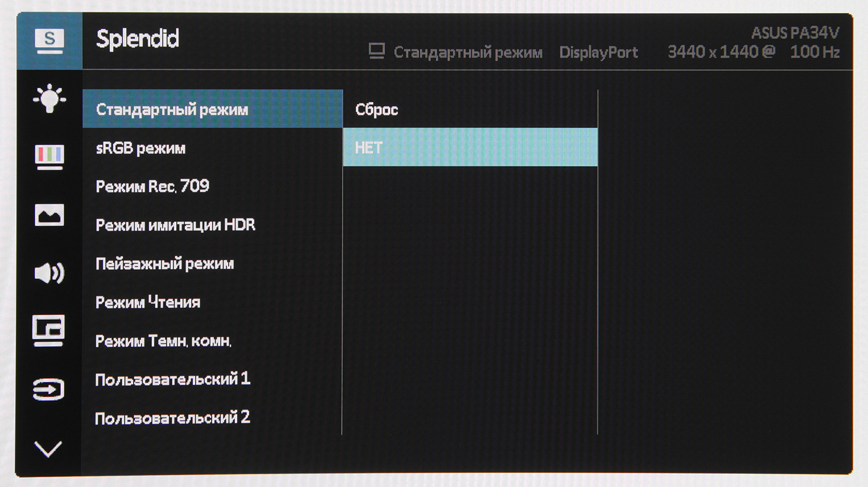Select Пейзажный режим preset
868x487 pixels.
(164, 264)
